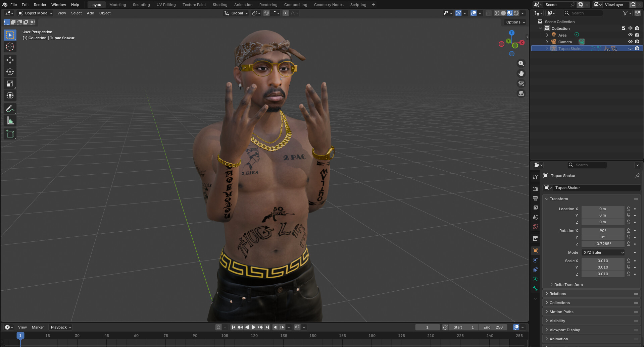
Task: Disable Tupac Shakur in renders
Action: coord(637,48)
